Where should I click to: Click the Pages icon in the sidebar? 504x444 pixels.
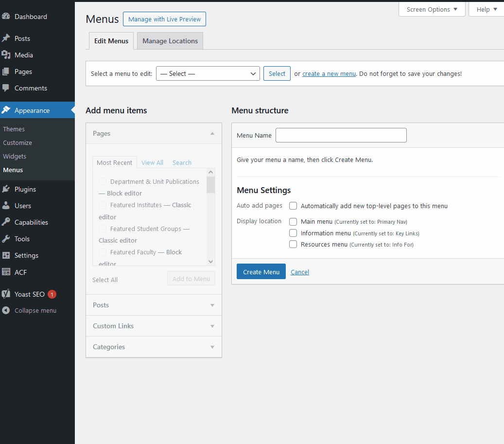coord(6,71)
